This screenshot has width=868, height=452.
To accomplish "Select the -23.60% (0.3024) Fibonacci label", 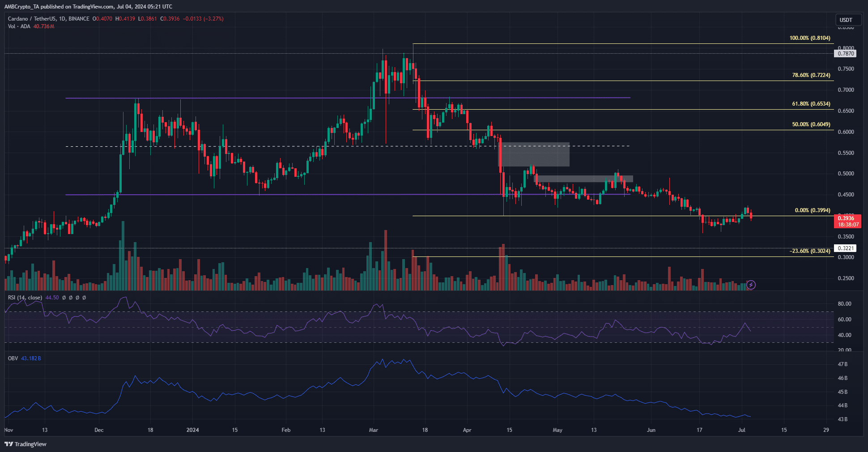I will pos(810,251).
